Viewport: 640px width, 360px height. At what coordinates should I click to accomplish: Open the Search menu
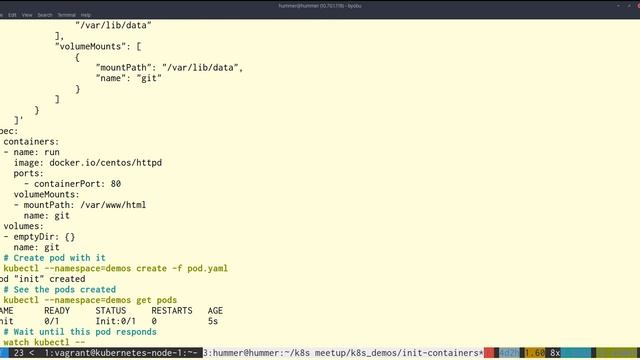[45, 15]
